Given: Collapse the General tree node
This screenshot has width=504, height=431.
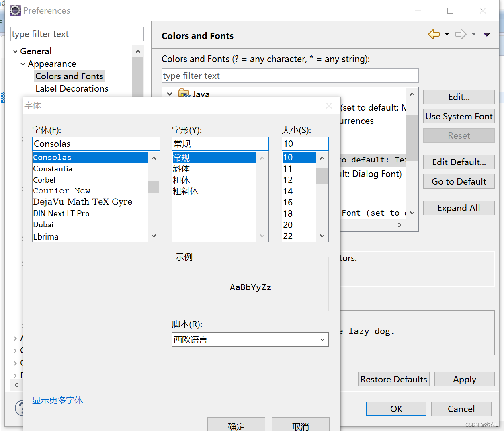Looking at the screenshot, I should [x=15, y=51].
